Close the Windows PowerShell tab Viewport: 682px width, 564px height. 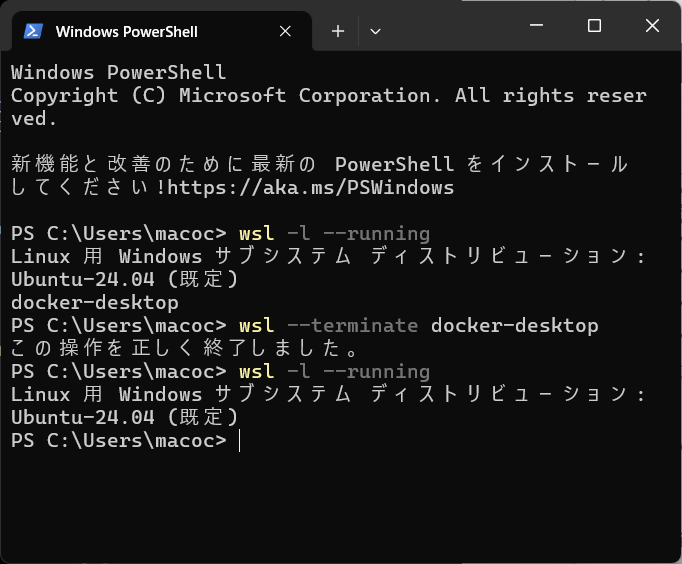click(286, 31)
